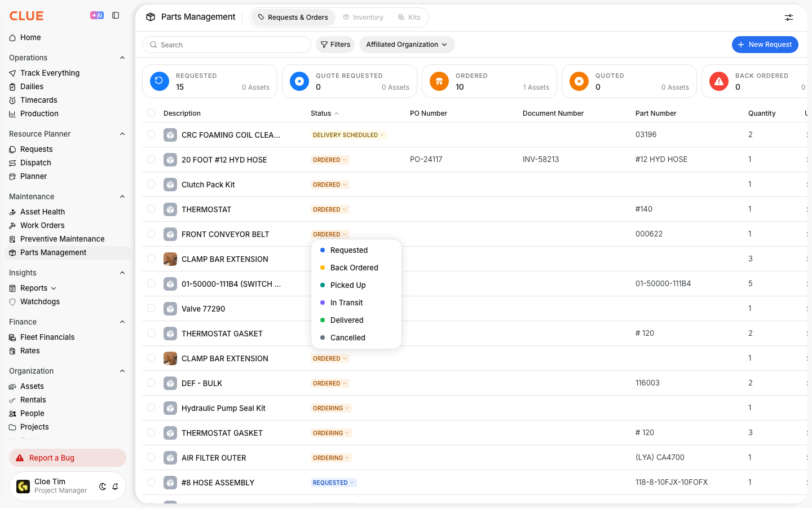Click the Requested summary card refresh icon
This screenshot has height=508, width=812.
click(160, 81)
